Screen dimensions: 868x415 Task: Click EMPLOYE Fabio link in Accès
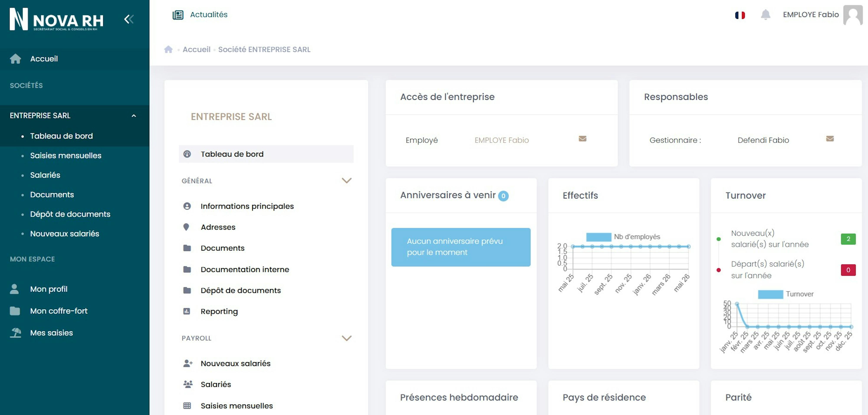tap(501, 140)
